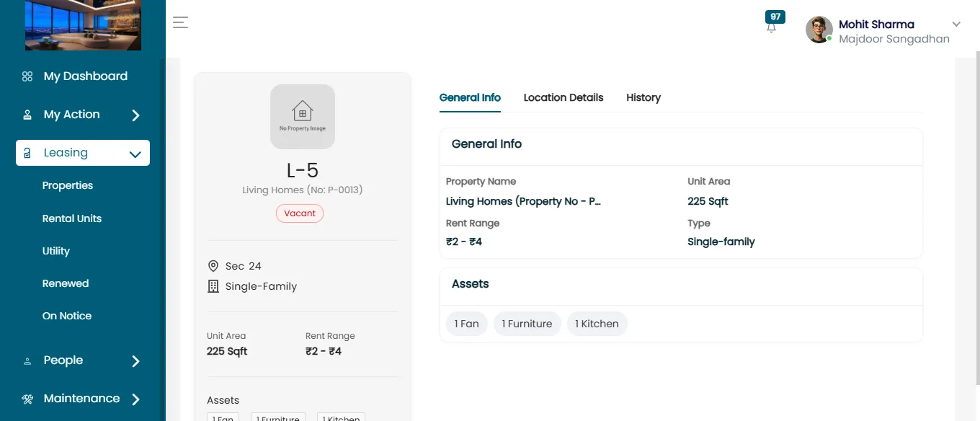Go to Properties under Leasing
The image size is (980, 421).
pos(68,185)
